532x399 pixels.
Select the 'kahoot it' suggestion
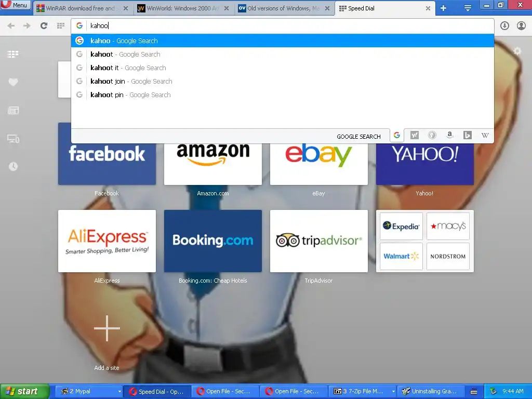pos(282,68)
